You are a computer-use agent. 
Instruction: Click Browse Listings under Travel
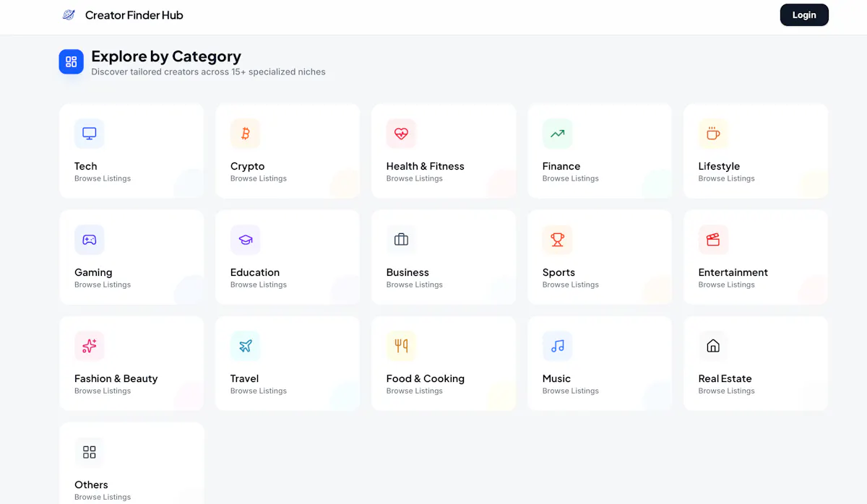[x=259, y=391]
